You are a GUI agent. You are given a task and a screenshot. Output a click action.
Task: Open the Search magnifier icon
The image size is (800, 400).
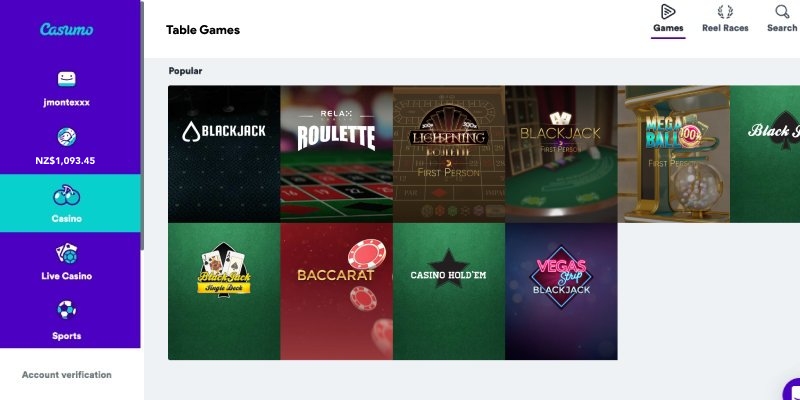(782, 12)
